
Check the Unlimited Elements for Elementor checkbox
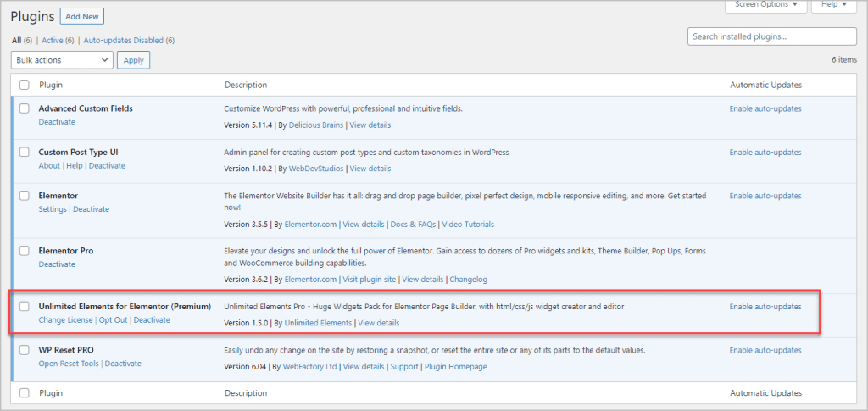(x=25, y=306)
